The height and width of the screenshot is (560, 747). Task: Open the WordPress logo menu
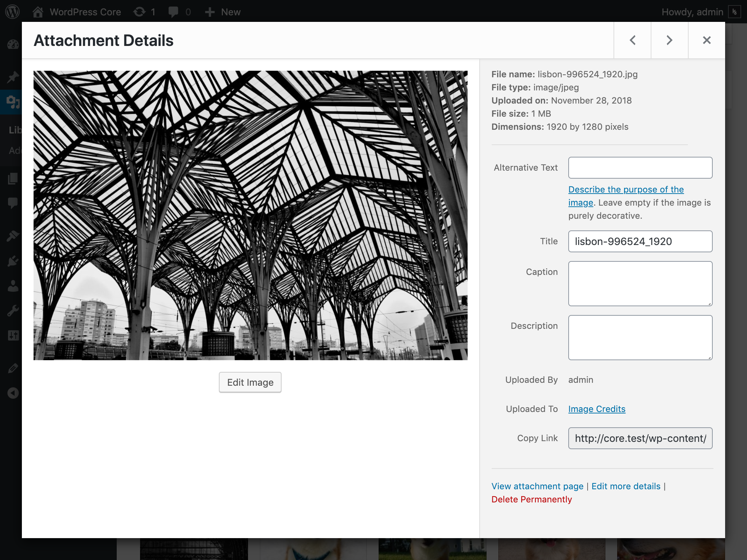click(x=13, y=12)
